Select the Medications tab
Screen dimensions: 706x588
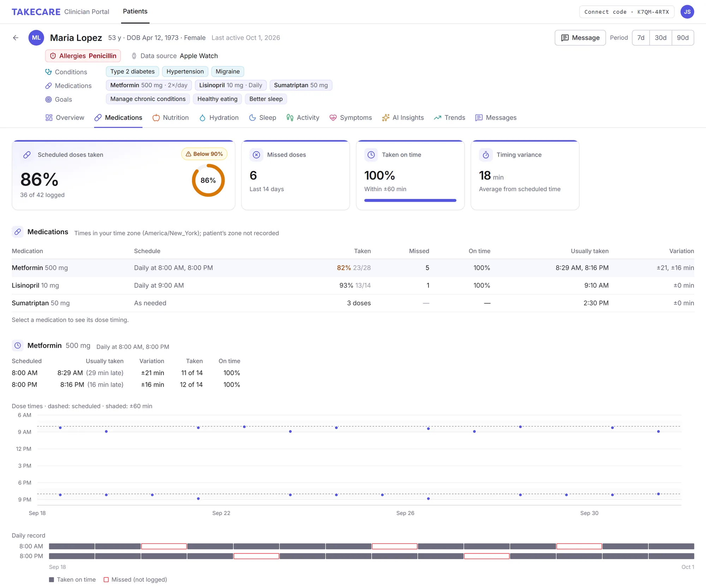[118, 117]
